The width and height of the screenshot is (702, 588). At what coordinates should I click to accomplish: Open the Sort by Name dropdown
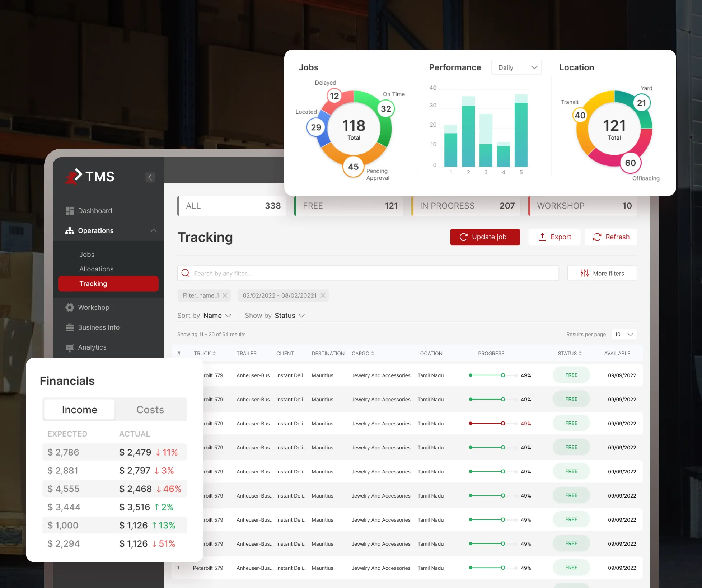229,316
